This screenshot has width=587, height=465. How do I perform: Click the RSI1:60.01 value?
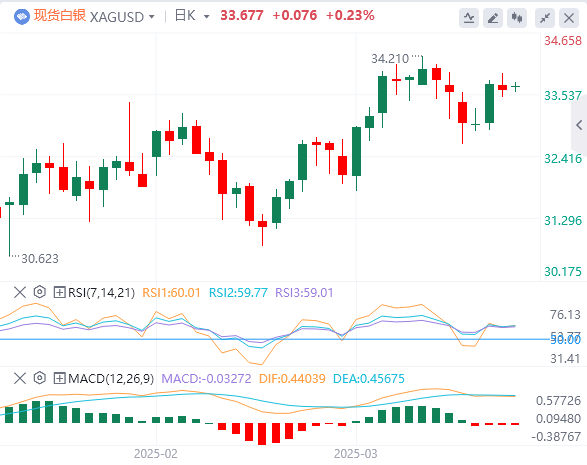tap(171, 293)
